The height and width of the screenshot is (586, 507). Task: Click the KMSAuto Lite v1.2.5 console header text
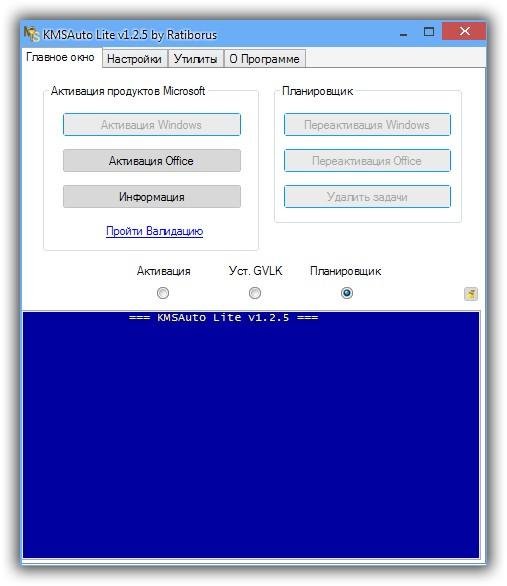tap(223, 318)
